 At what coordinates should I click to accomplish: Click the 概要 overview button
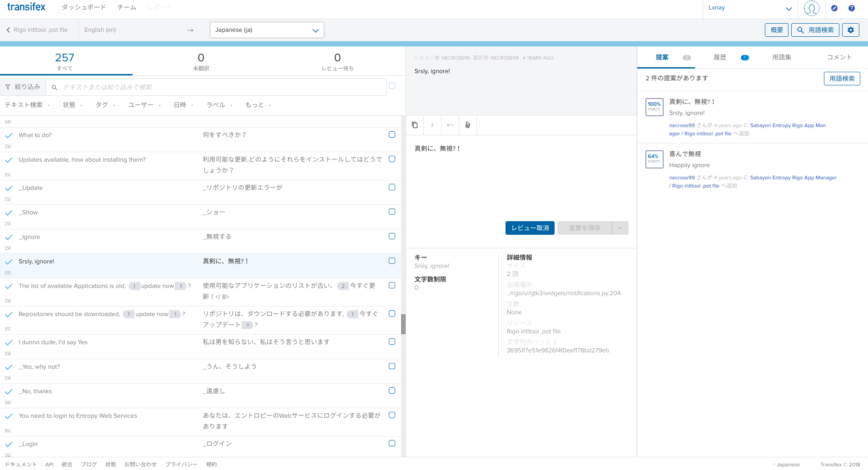pyautogui.click(x=776, y=30)
